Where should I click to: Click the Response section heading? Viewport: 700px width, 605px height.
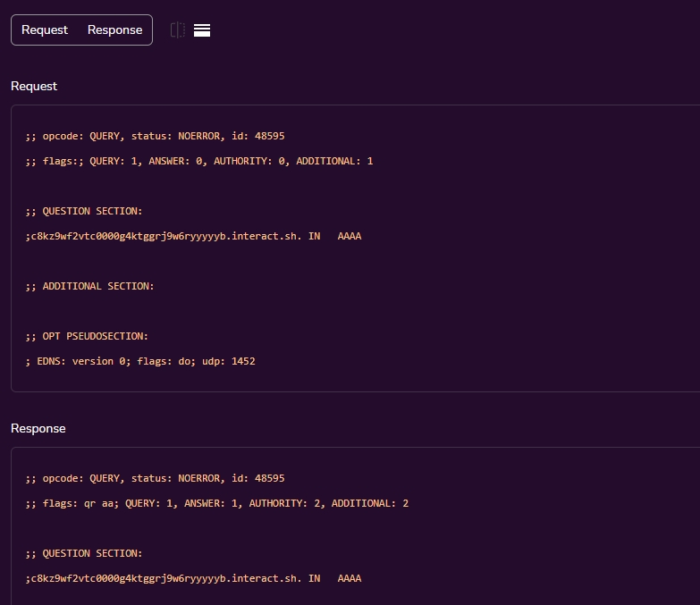38,428
